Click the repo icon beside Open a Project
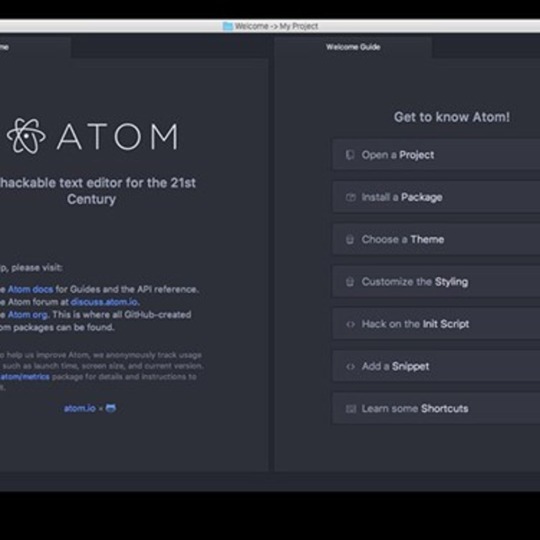540x540 pixels. tap(350, 155)
